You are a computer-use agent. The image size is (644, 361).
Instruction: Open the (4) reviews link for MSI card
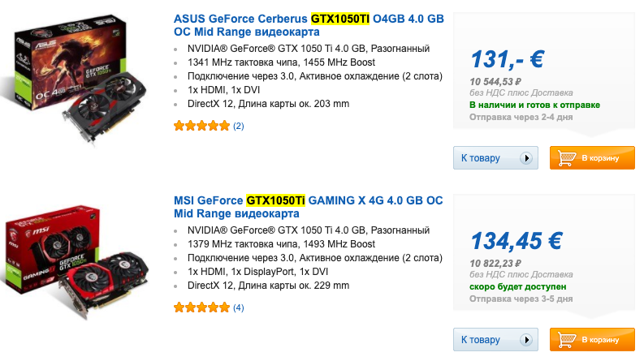coord(238,307)
